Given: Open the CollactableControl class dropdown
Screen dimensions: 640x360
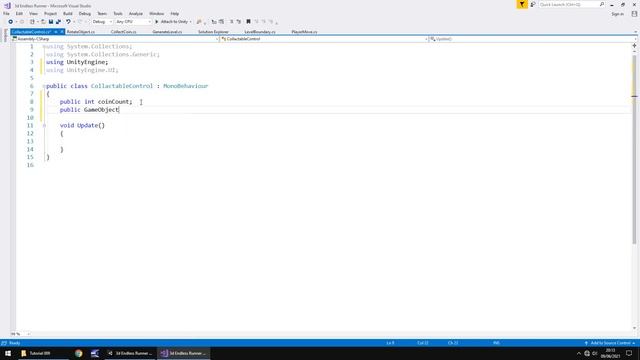Looking at the screenshot, I should point(324,39).
